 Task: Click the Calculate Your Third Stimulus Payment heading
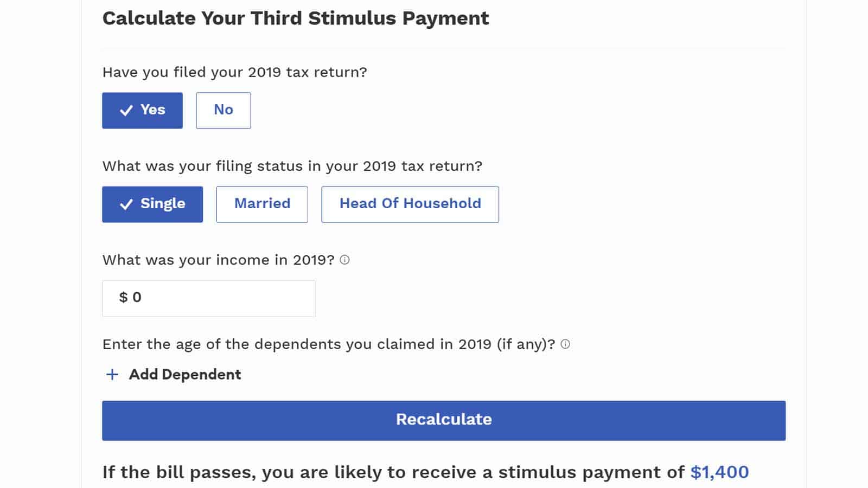[296, 18]
